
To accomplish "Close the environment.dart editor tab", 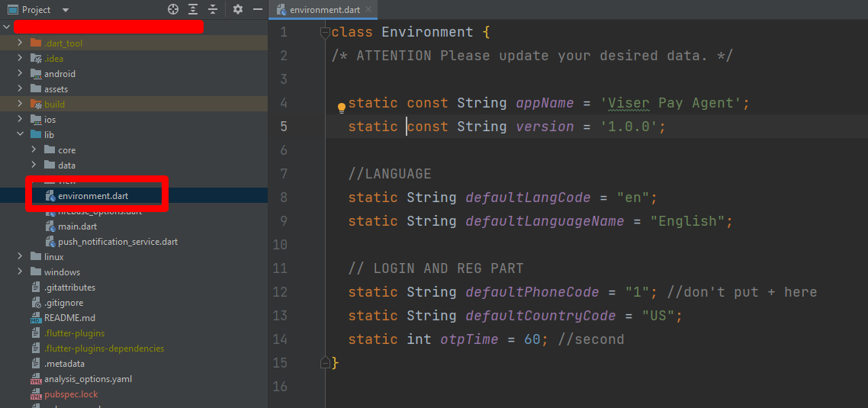I will tap(370, 10).
